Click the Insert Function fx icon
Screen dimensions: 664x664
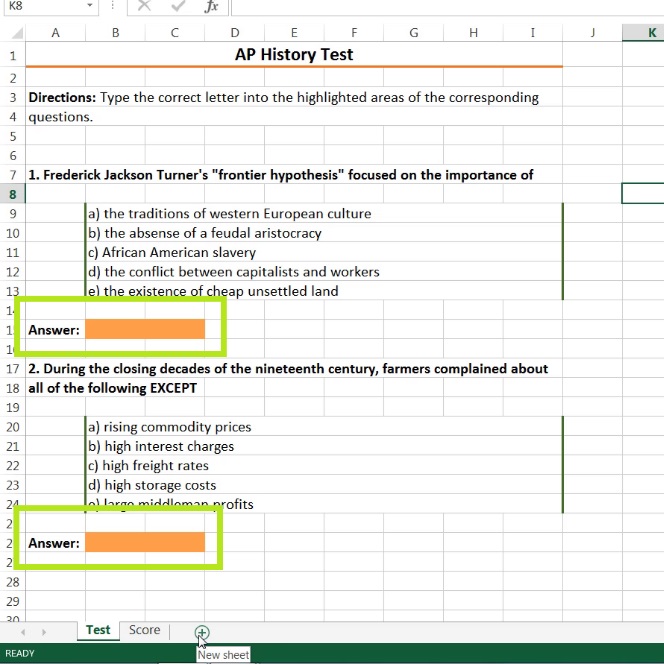(211, 6)
